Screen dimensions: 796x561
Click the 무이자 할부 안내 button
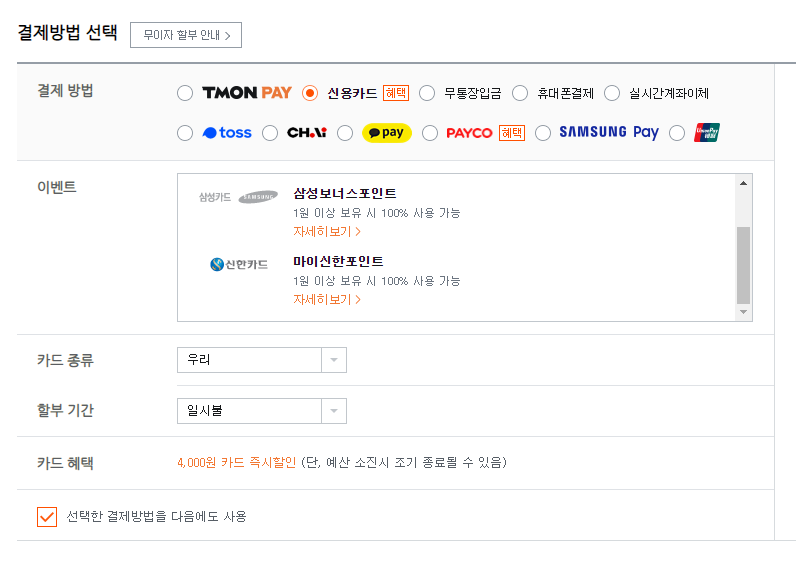(x=186, y=35)
